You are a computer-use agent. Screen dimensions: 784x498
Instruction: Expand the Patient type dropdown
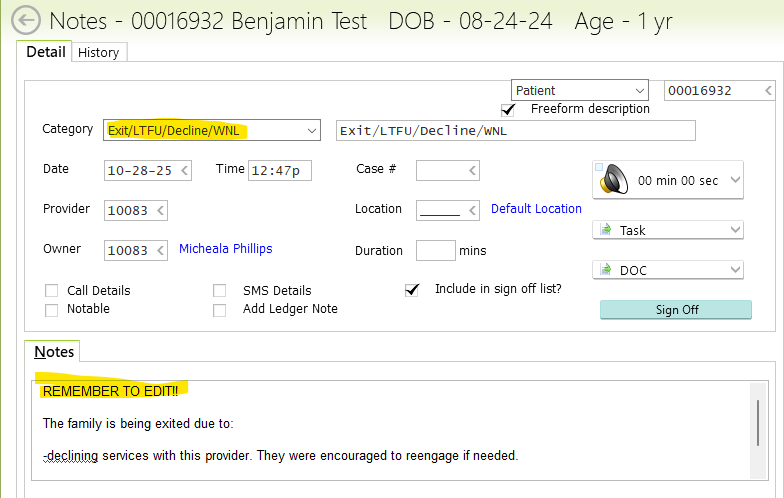point(638,90)
